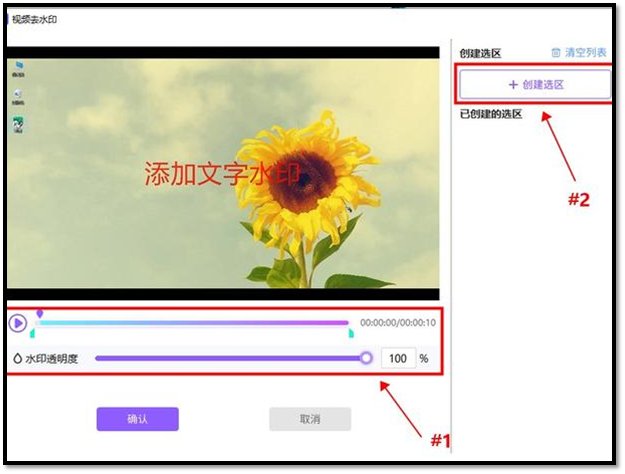The width and height of the screenshot is (625, 474).
Task: Click the 水印透明度 slider knob
Action: click(366, 358)
